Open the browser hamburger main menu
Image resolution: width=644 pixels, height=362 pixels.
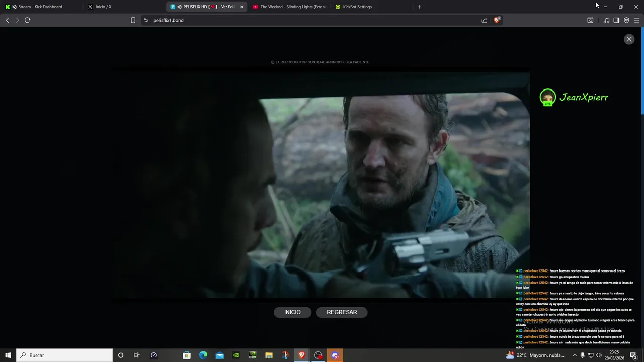pos(636,20)
